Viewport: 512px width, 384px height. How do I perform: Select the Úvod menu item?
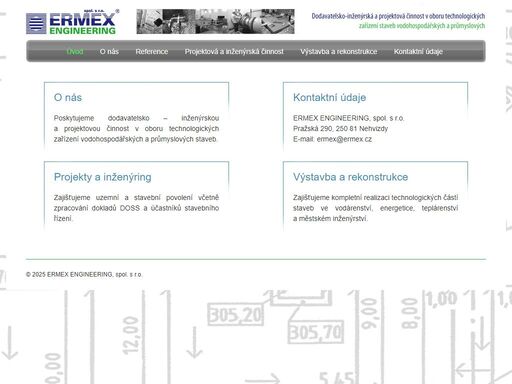click(75, 52)
